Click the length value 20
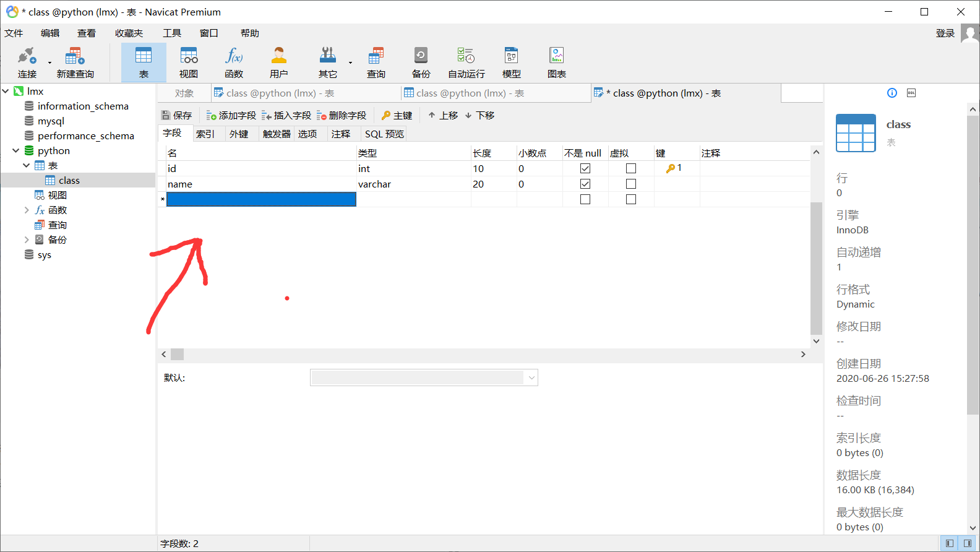This screenshot has height=552, width=980. (x=478, y=184)
